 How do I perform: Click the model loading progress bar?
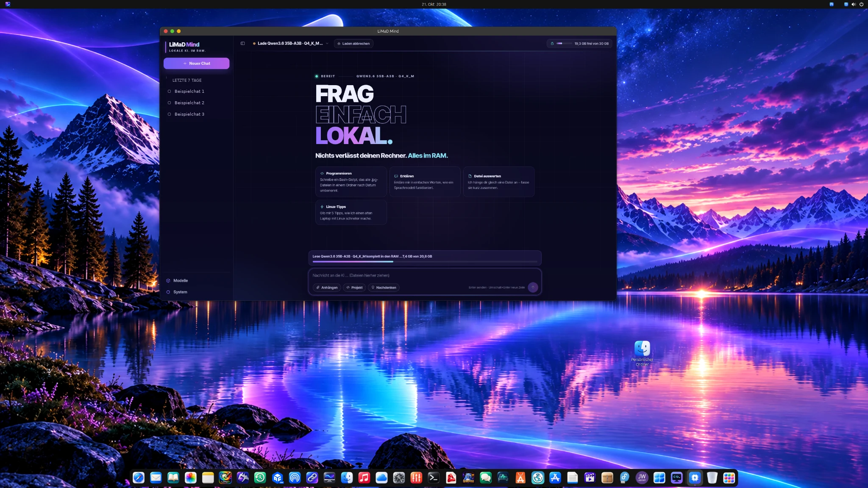(425, 262)
